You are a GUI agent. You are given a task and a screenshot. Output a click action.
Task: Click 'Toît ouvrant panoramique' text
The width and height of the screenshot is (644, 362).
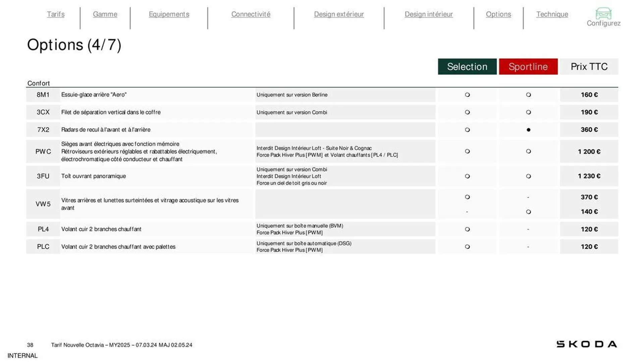point(93,176)
